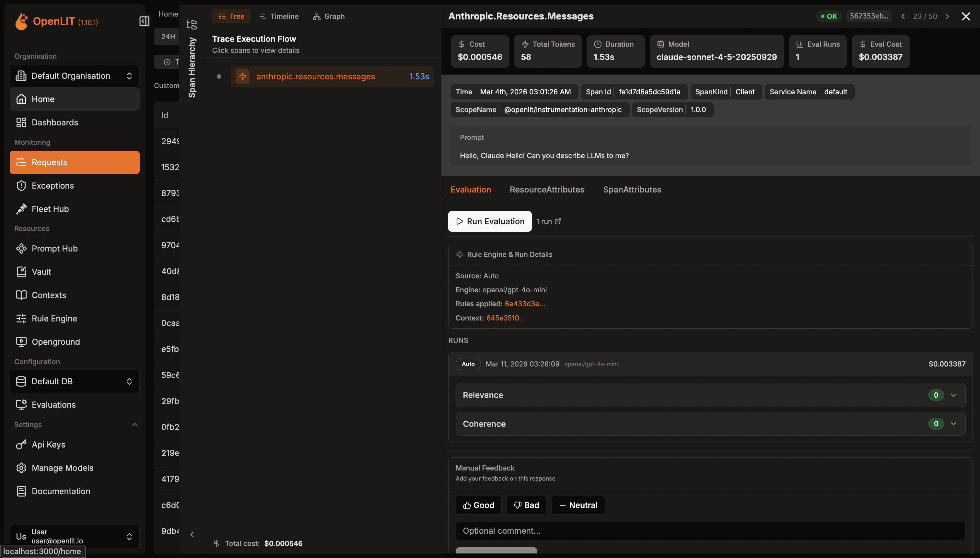Click the Optional comment input field
Image resolution: width=980 pixels, height=558 pixels.
[710, 531]
